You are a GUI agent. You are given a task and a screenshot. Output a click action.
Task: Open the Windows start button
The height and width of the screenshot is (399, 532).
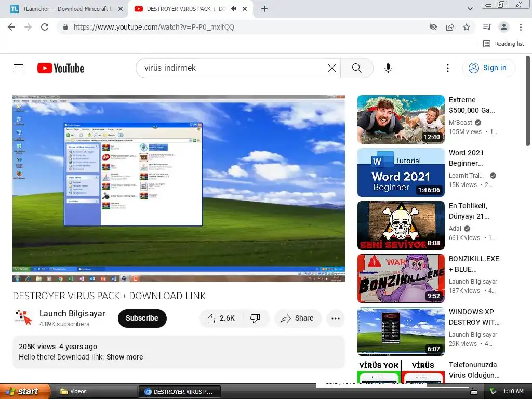click(x=25, y=391)
